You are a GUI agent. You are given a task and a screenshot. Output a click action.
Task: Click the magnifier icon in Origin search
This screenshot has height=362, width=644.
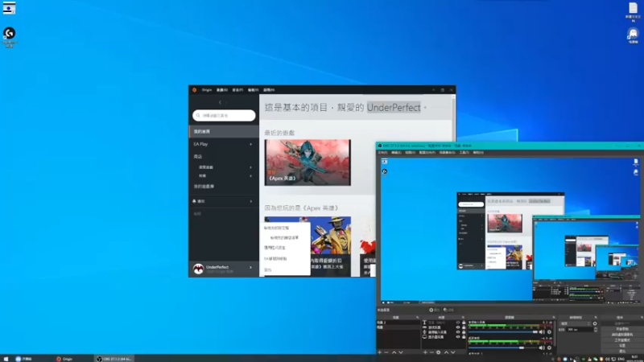click(198, 115)
